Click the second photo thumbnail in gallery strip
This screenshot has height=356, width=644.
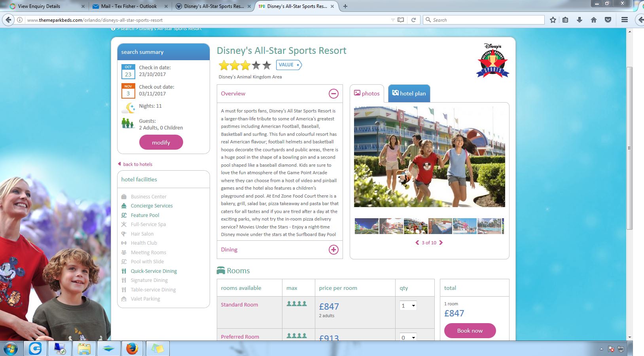click(x=391, y=226)
